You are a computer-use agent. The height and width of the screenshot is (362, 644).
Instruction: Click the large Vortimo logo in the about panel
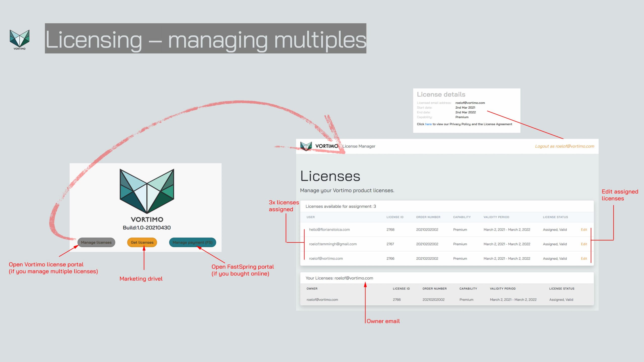(147, 191)
